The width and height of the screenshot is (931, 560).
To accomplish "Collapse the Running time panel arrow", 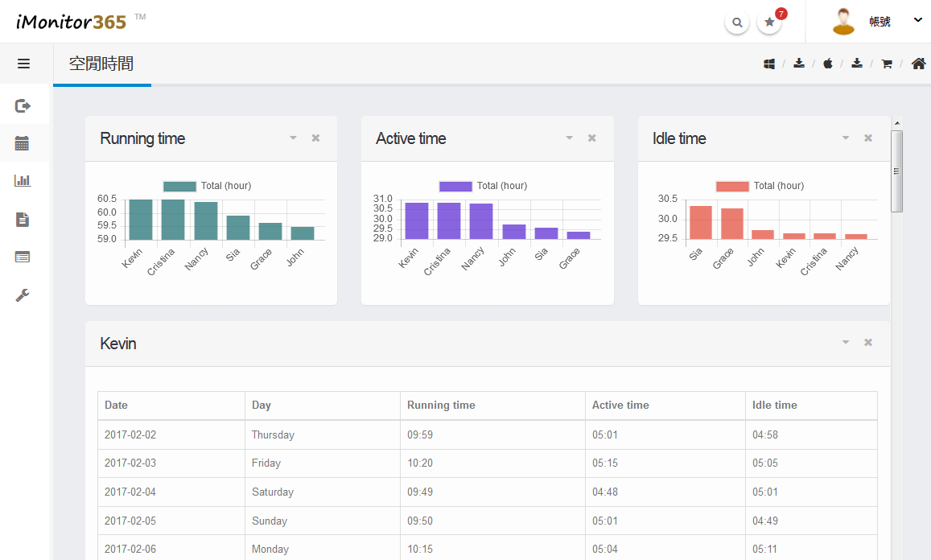I will click(293, 138).
